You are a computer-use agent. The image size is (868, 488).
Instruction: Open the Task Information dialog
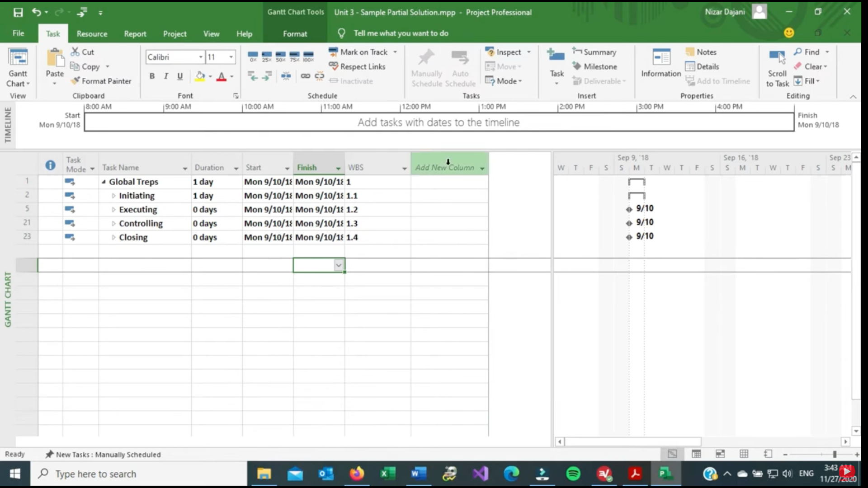tap(661, 63)
